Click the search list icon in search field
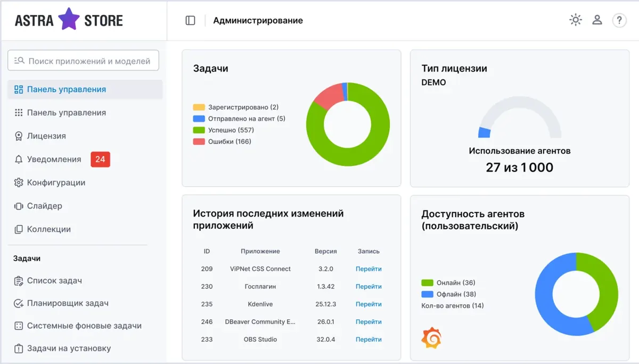The width and height of the screenshot is (639, 364). coord(19,61)
